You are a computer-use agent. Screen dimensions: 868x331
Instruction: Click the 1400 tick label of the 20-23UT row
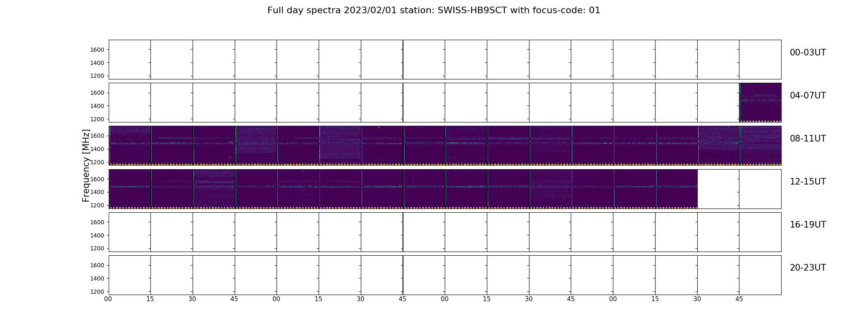(x=97, y=278)
